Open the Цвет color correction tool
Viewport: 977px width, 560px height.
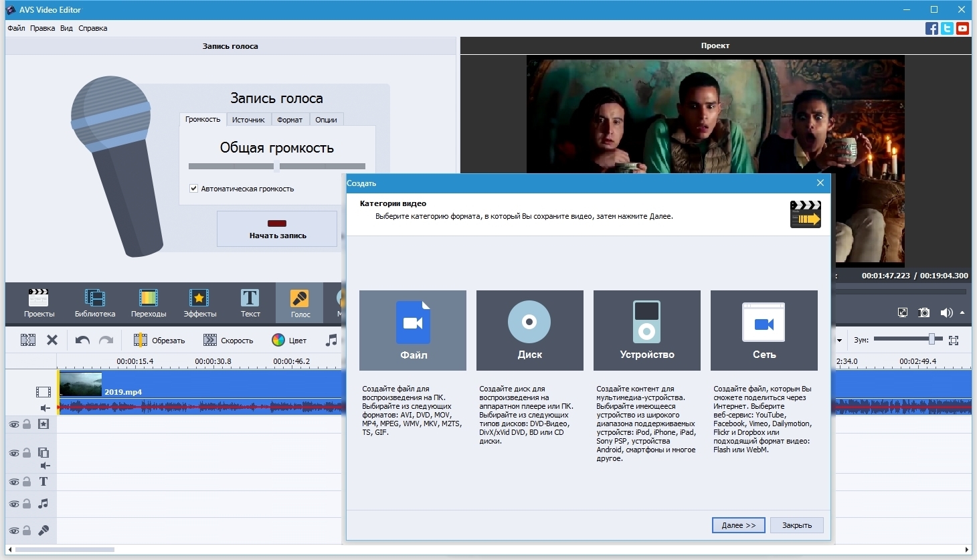(289, 341)
